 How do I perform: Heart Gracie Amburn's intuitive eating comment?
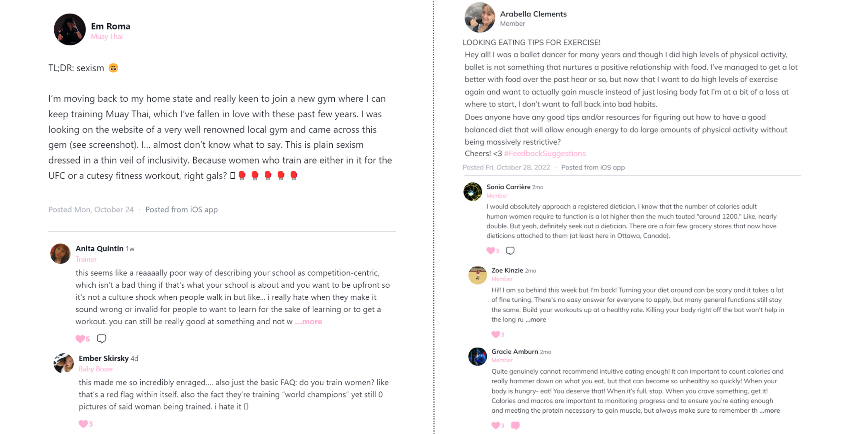tap(496, 425)
